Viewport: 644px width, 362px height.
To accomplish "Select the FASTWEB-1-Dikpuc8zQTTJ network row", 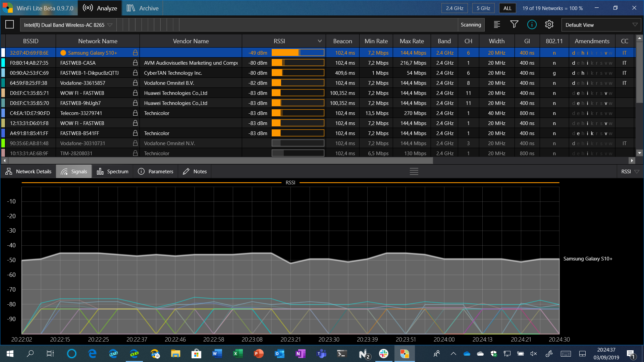I will pyautogui.click(x=318, y=73).
